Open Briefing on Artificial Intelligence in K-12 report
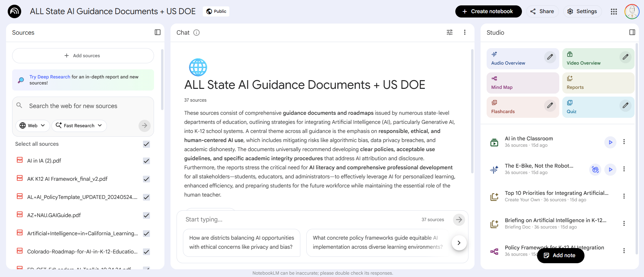 [x=556, y=223]
